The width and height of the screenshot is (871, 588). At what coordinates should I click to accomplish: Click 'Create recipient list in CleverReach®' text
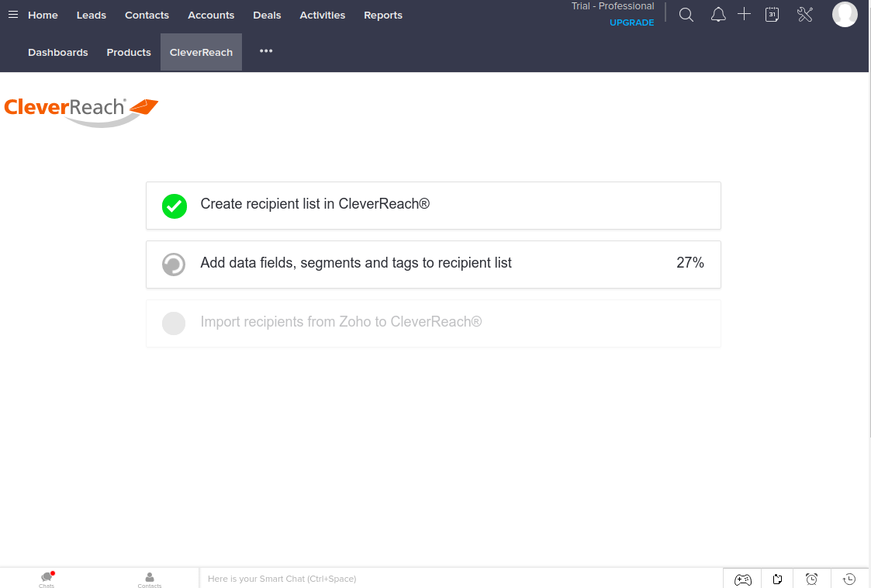tap(315, 204)
